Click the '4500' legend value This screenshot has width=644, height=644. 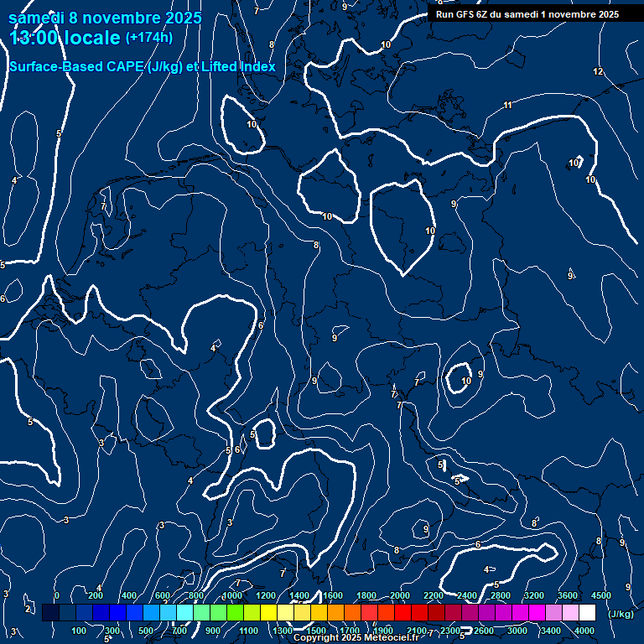[x=601, y=595]
